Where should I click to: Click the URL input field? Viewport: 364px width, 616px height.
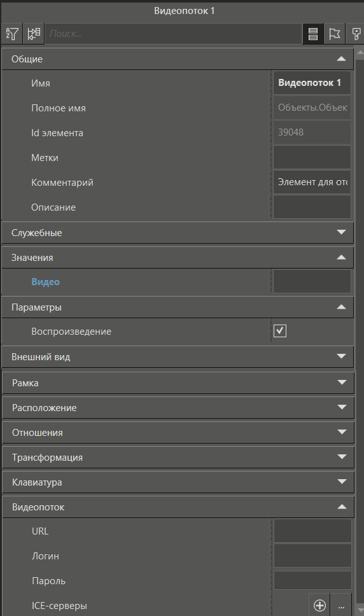(x=312, y=531)
